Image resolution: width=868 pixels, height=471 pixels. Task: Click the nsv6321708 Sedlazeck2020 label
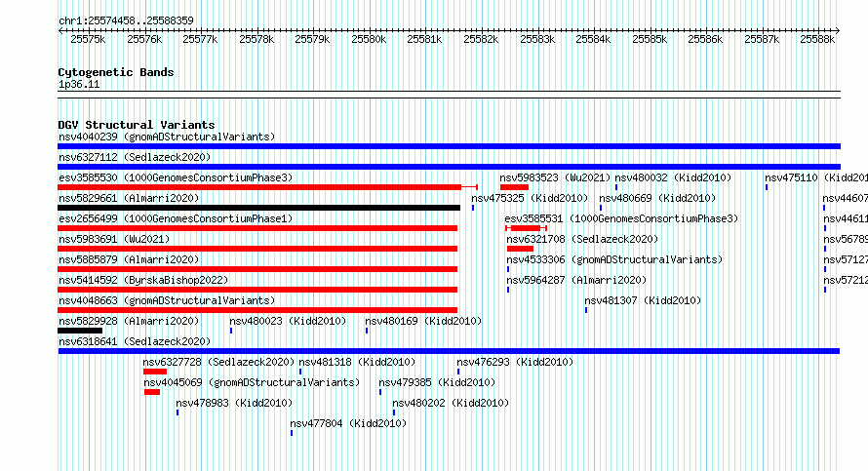(x=582, y=239)
